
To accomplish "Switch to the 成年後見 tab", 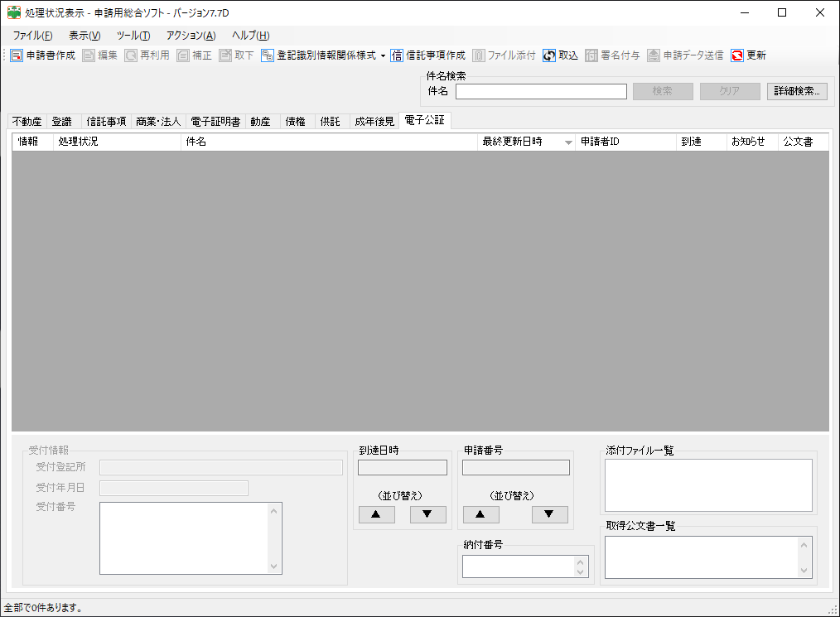I will [x=374, y=122].
